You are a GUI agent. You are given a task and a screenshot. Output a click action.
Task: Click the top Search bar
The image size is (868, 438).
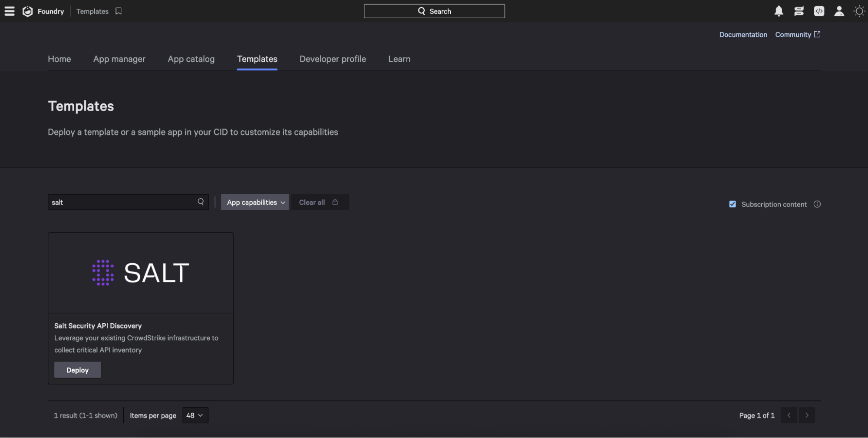pos(434,11)
